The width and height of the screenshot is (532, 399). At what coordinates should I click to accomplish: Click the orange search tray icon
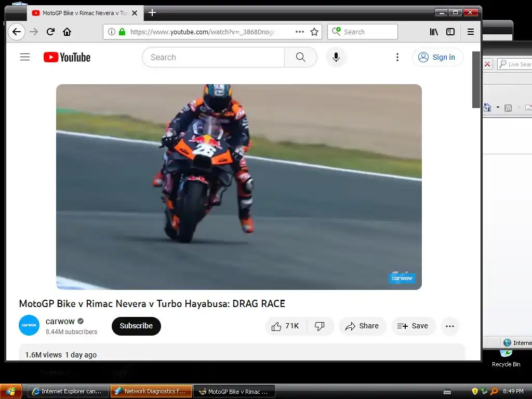click(494, 391)
